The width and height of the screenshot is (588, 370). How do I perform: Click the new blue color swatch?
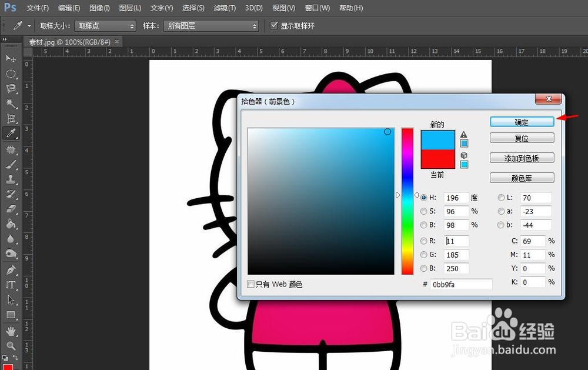(437, 140)
